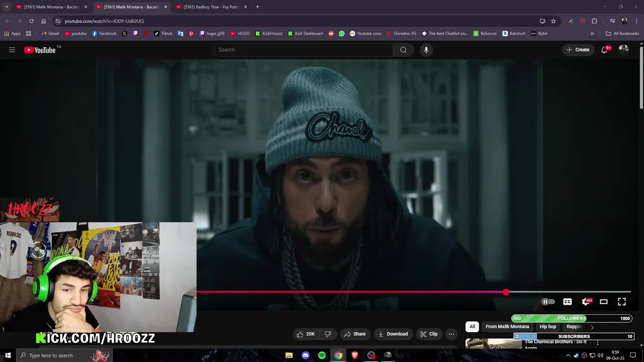Click the Create button

[578, 50]
